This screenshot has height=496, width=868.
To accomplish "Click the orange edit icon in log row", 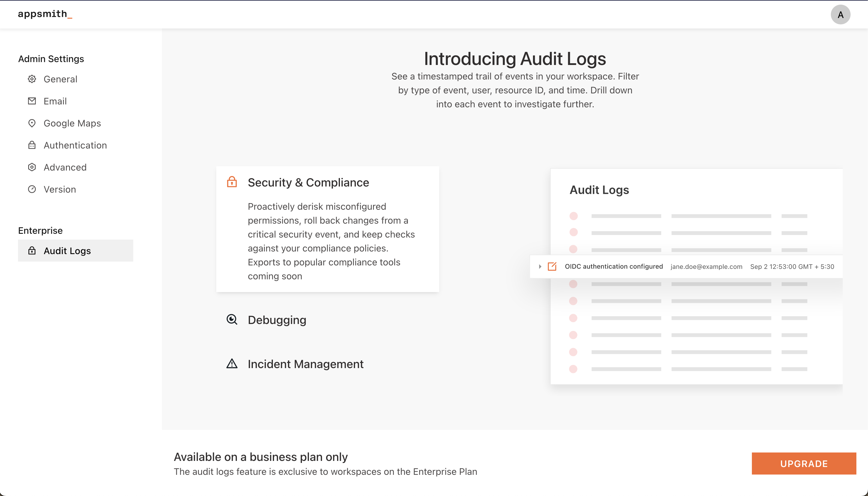I will click(x=552, y=266).
